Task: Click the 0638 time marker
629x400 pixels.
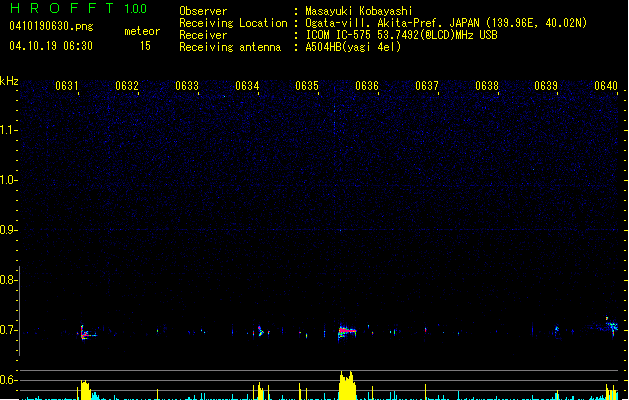Action: (x=487, y=86)
